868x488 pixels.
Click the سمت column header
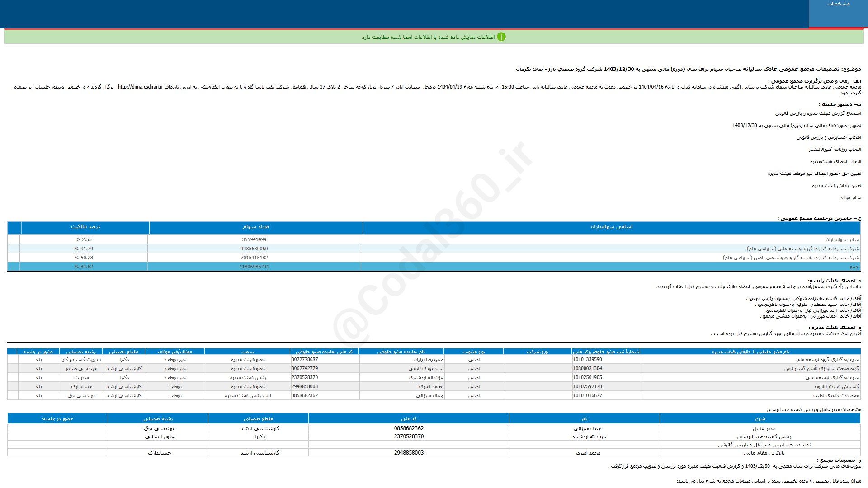[247, 352]
